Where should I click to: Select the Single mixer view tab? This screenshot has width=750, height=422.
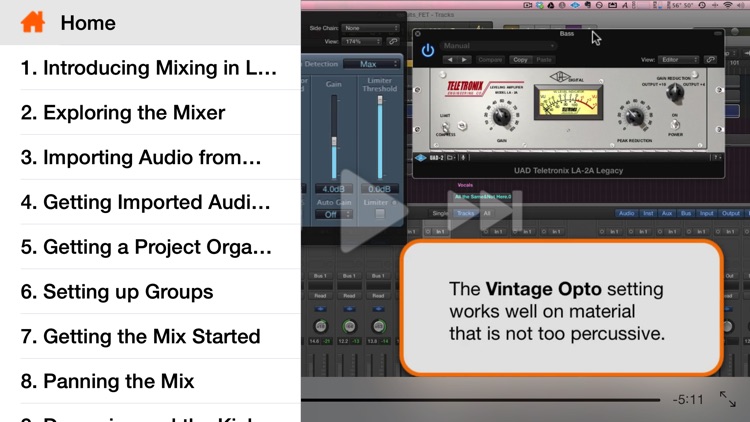click(x=441, y=213)
